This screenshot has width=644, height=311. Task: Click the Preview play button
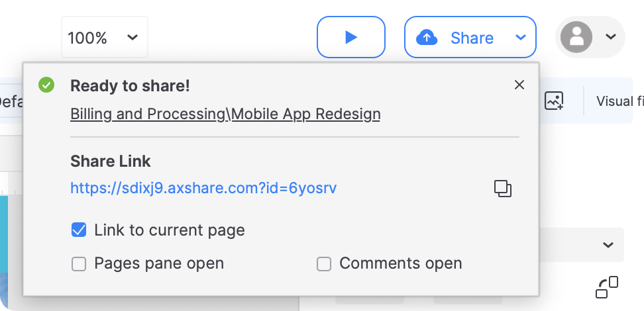(x=351, y=38)
